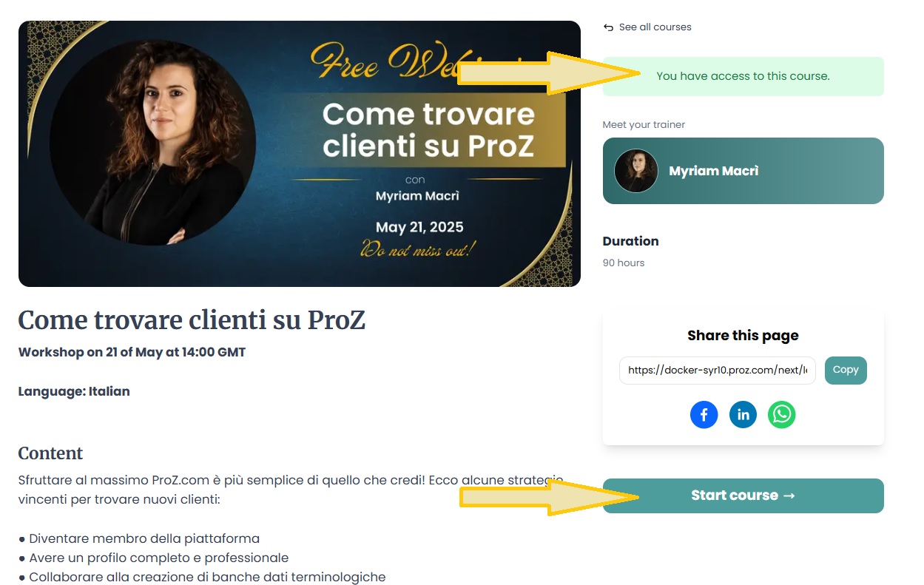Click the Free Webinar course banner image
This screenshot has height=585, width=924.
tap(299, 154)
